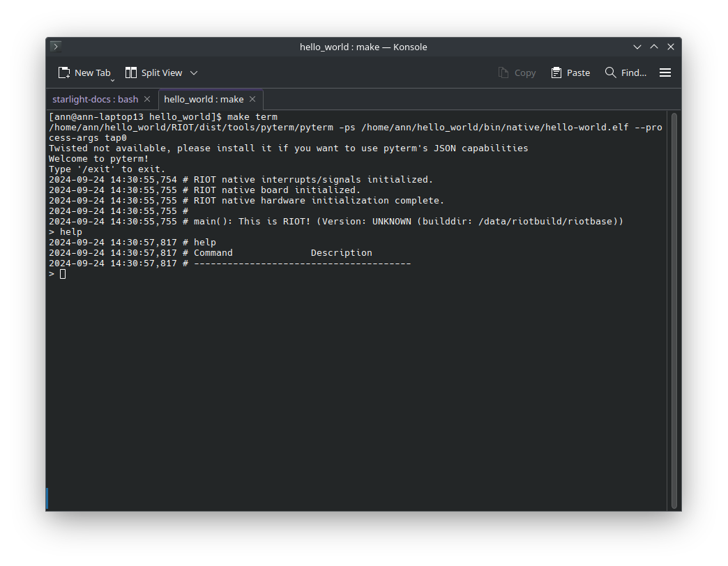Click the Konsole icon in the title bar
This screenshot has height=566, width=728.
(54, 46)
